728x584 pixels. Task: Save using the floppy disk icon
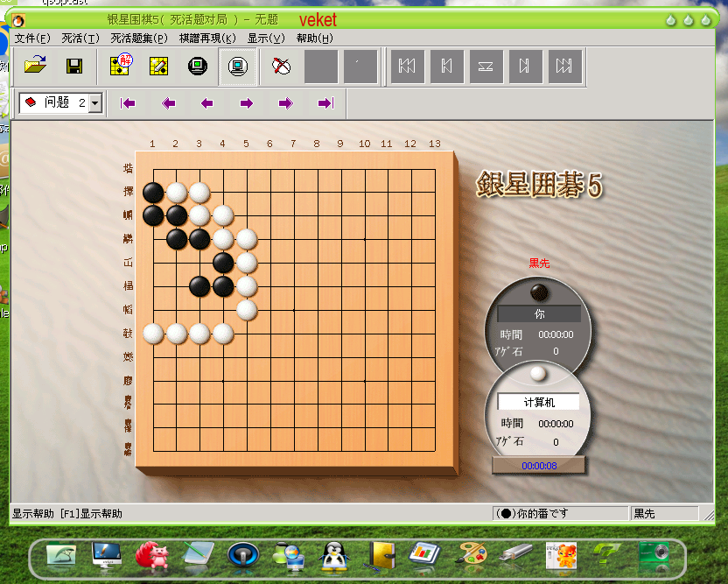coord(74,66)
